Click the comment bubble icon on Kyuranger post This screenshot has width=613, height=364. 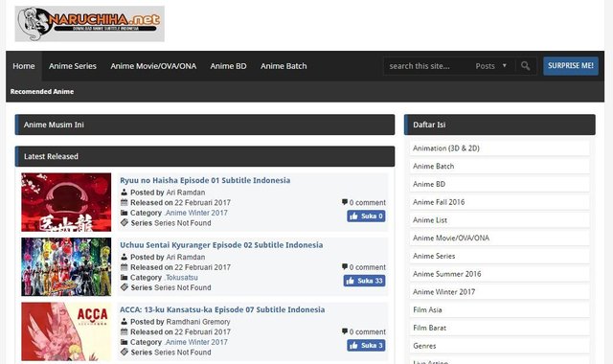click(x=345, y=266)
